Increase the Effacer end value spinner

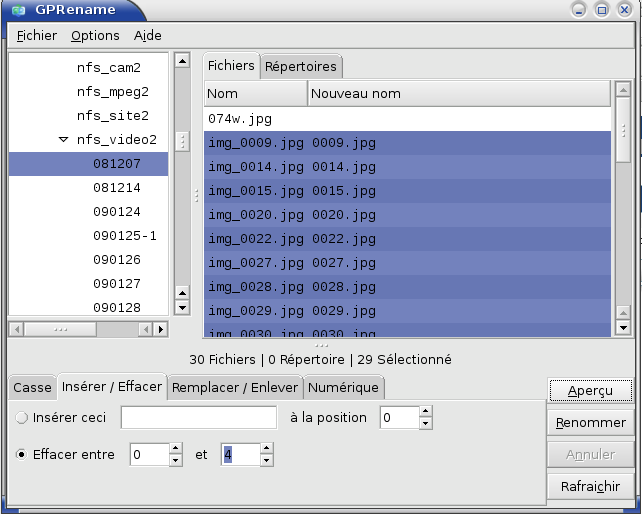(x=266, y=449)
